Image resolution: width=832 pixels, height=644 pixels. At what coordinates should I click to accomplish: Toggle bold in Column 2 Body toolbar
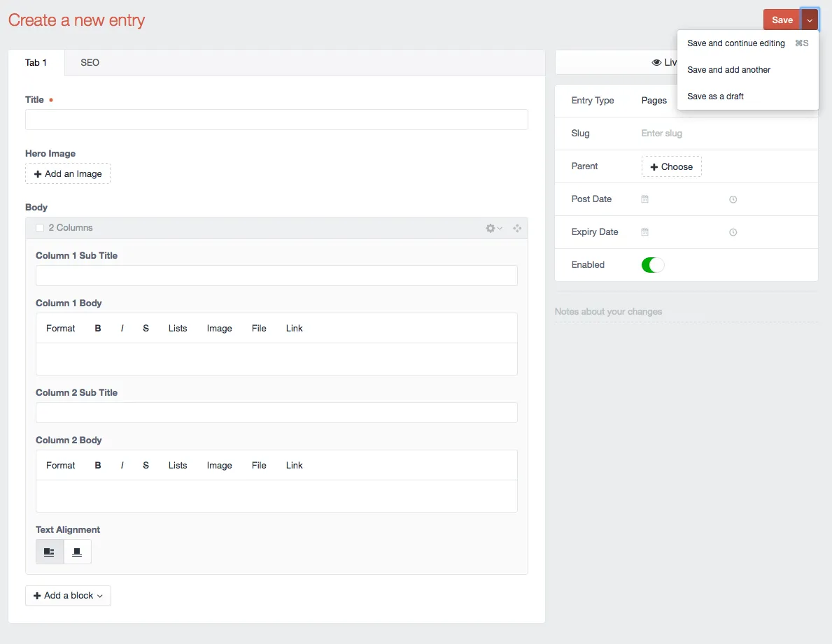pyautogui.click(x=98, y=466)
